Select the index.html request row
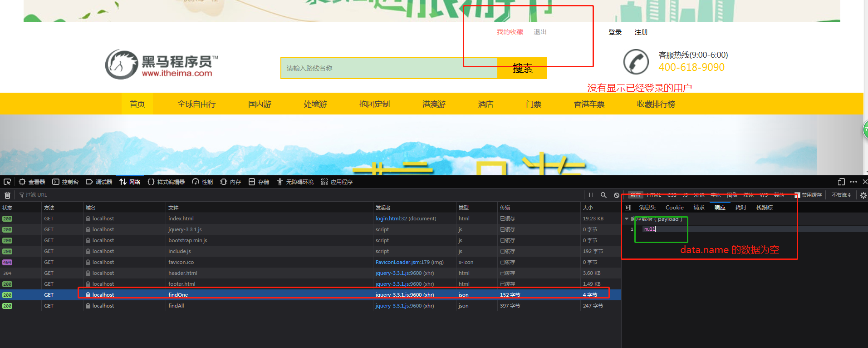The image size is (868, 348). coord(310,219)
